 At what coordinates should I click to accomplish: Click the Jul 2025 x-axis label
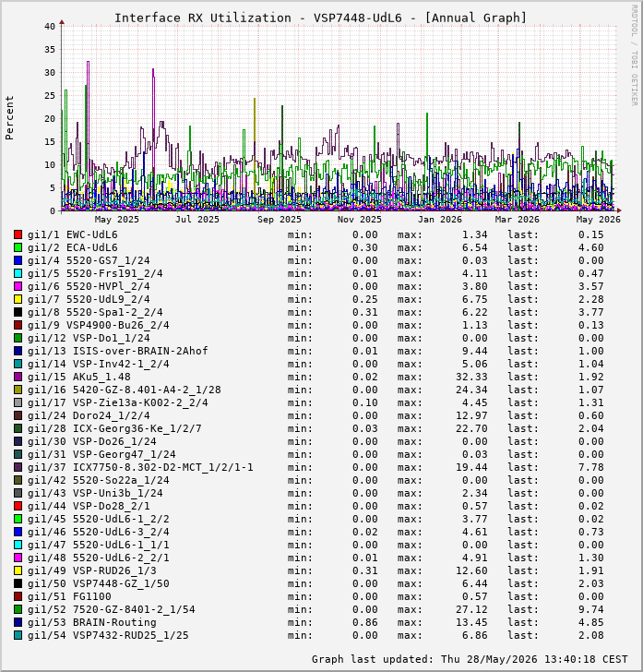(197, 220)
